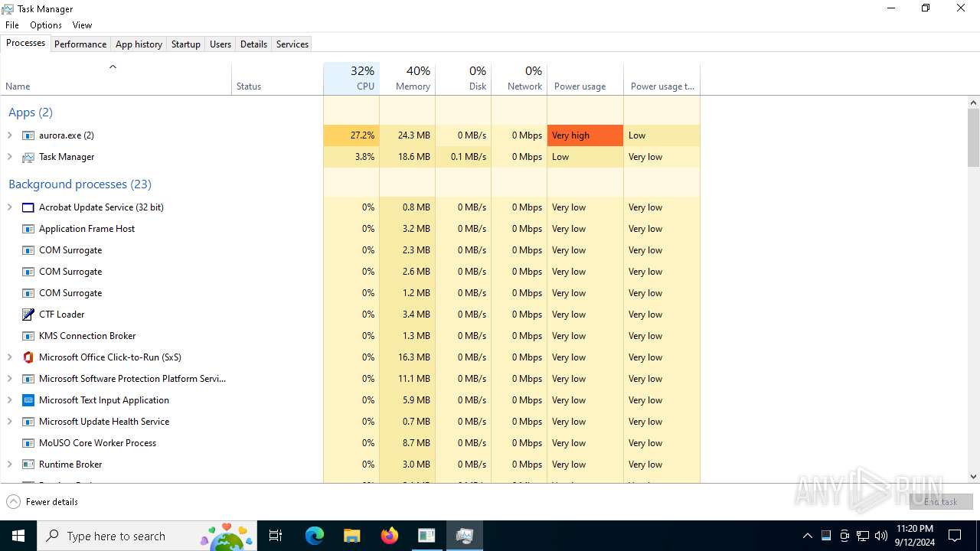Expand Microsoft Text Input Application entry

pos(10,400)
